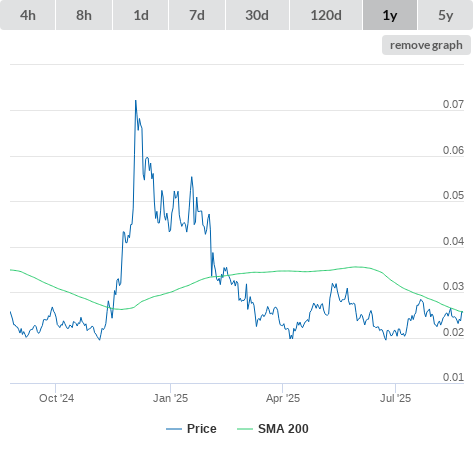Switch to the 8h time range
The width and height of the screenshot is (474, 455).
point(84,15)
